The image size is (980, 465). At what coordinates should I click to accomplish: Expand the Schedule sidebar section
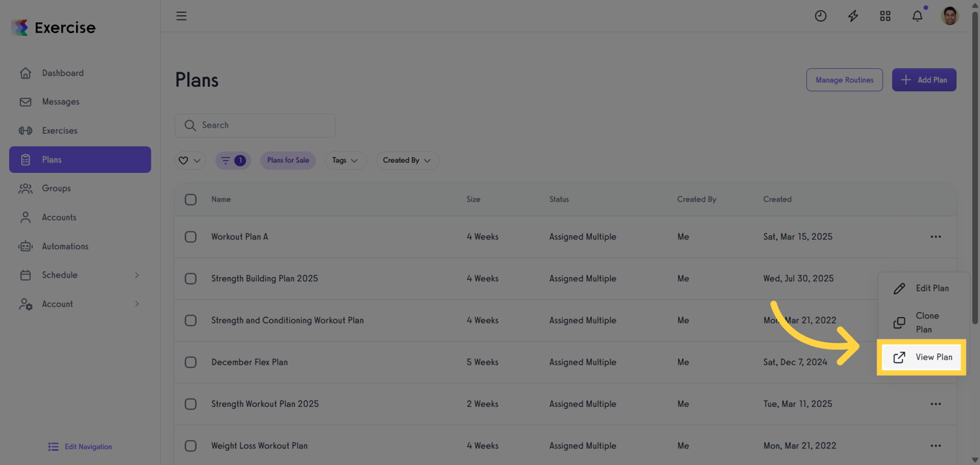80,275
